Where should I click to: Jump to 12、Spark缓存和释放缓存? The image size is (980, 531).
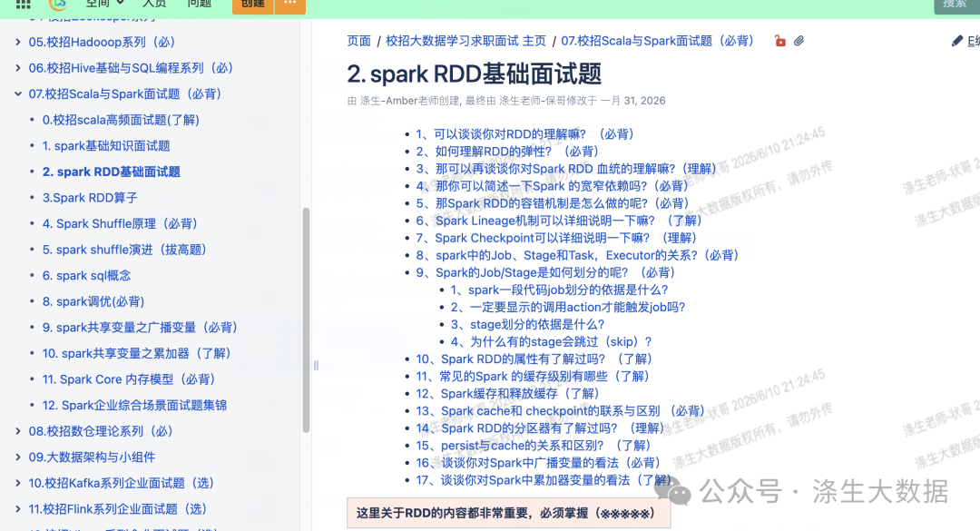(507, 394)
